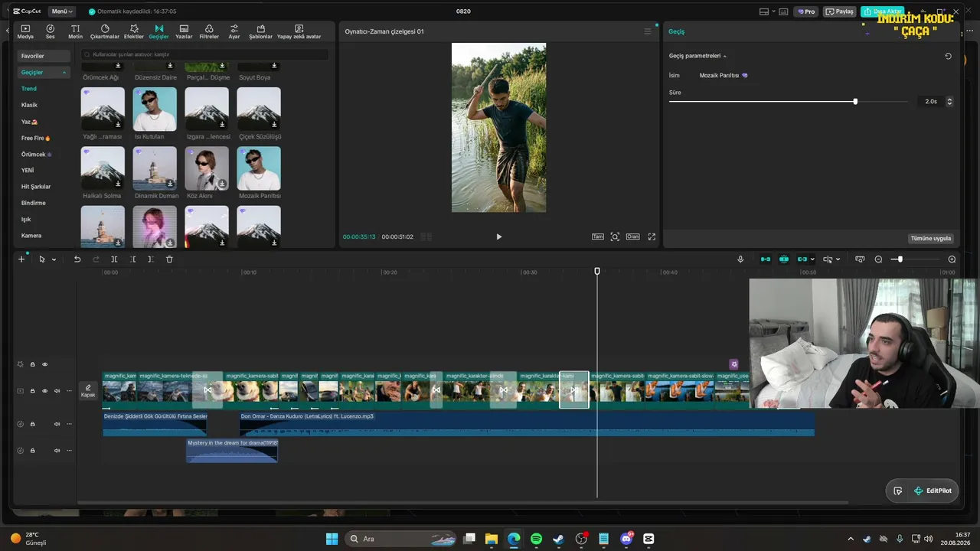This screenshot has width=980, height=551.
Task: Click the microphone record voiceover icon
Action: tap(740, 259)
